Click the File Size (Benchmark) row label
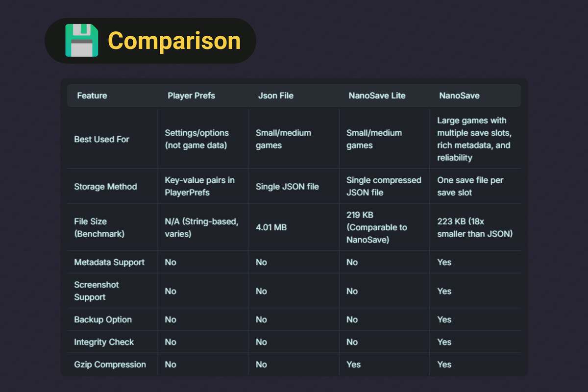 coord(99,227)
